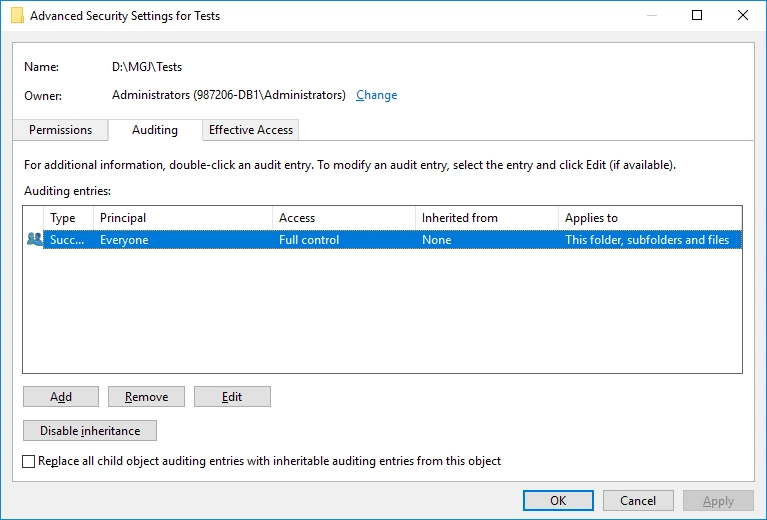Switch to the Permissions tab
Image resolution: width=767 pixels, height=520 pixels.
pos(60,130)
